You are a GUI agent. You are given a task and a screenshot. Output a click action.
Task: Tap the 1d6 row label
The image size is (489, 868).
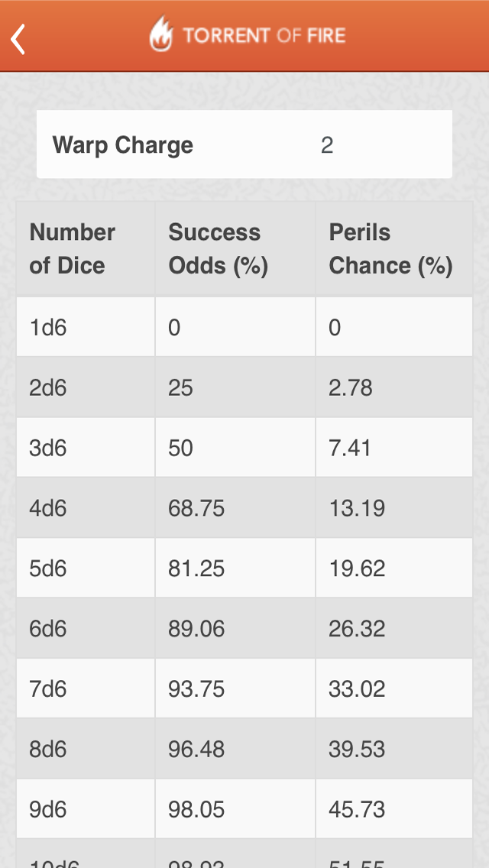[x=48, y=328]
